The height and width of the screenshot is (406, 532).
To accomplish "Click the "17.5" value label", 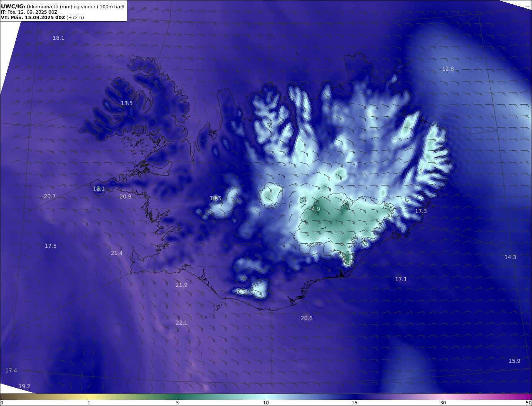I will 51,246.
